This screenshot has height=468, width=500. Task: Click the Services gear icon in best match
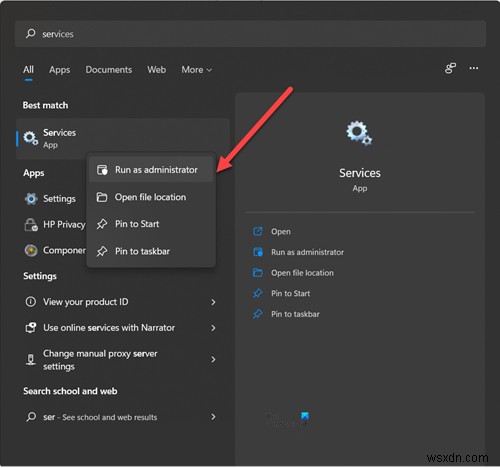30,138
